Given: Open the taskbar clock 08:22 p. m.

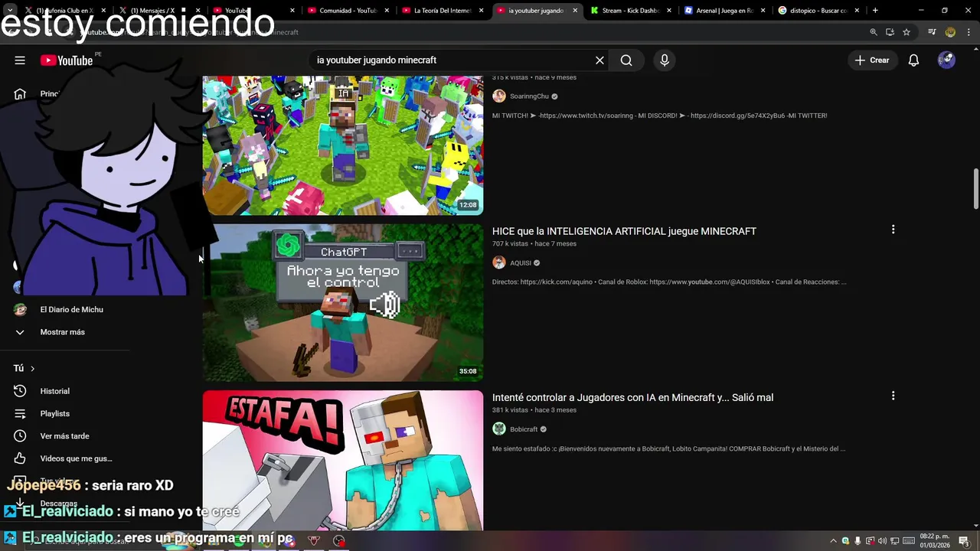Looking at the screenshot, I should [x=934, y=541].
